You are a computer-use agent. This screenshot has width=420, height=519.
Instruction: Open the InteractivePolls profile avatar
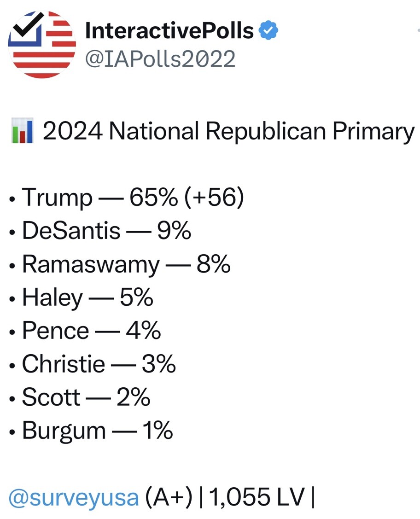[42, 44]
